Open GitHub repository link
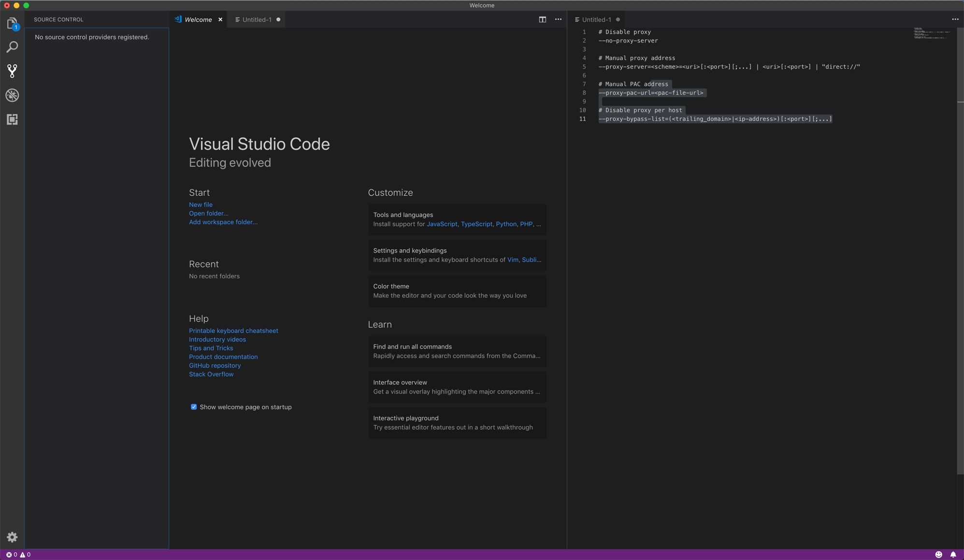This screenshot has height=560, width=964. point(215,365)
